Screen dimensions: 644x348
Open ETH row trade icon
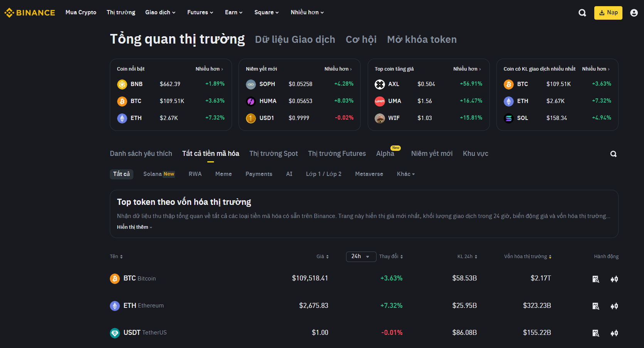(x=614, y=306)
